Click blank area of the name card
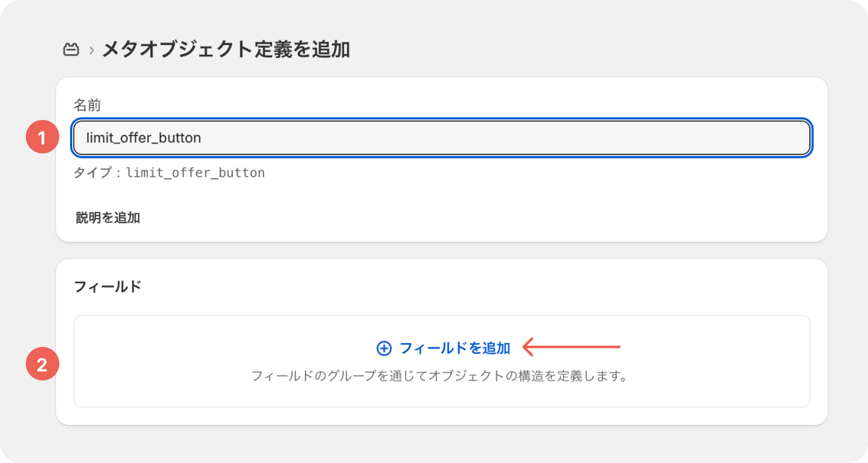The image size is (868, 463). (x=516, y=206)
